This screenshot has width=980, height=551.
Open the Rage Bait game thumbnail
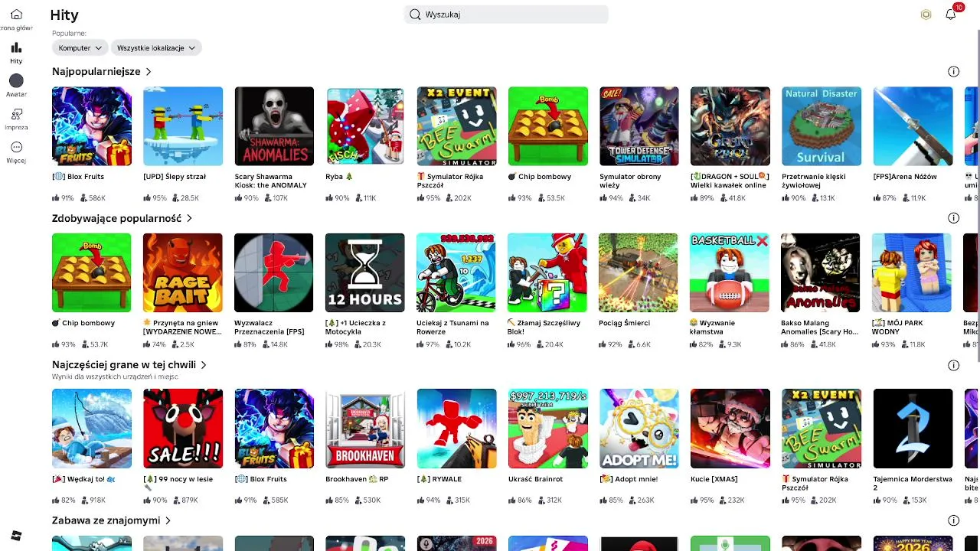pyautogui.click(x=183, y=272)
